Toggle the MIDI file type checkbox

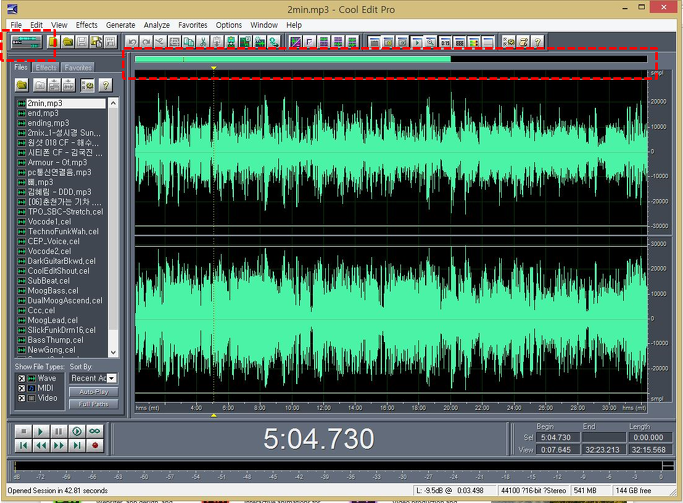[21, 388]
